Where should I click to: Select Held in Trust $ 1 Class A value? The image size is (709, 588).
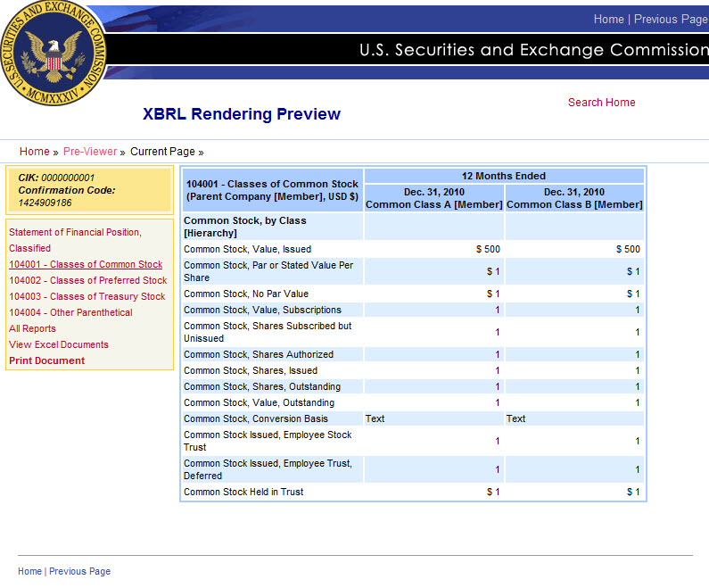pyautogui.click(x=493, y=493)
